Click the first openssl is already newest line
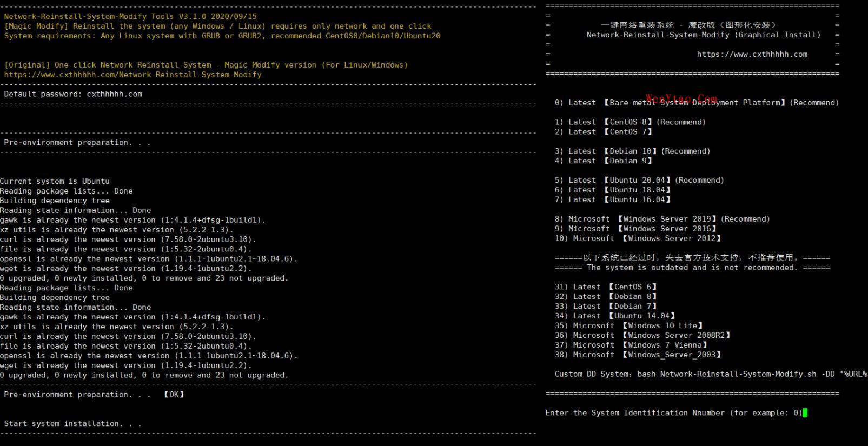868x446 pixels. [149, 259]
